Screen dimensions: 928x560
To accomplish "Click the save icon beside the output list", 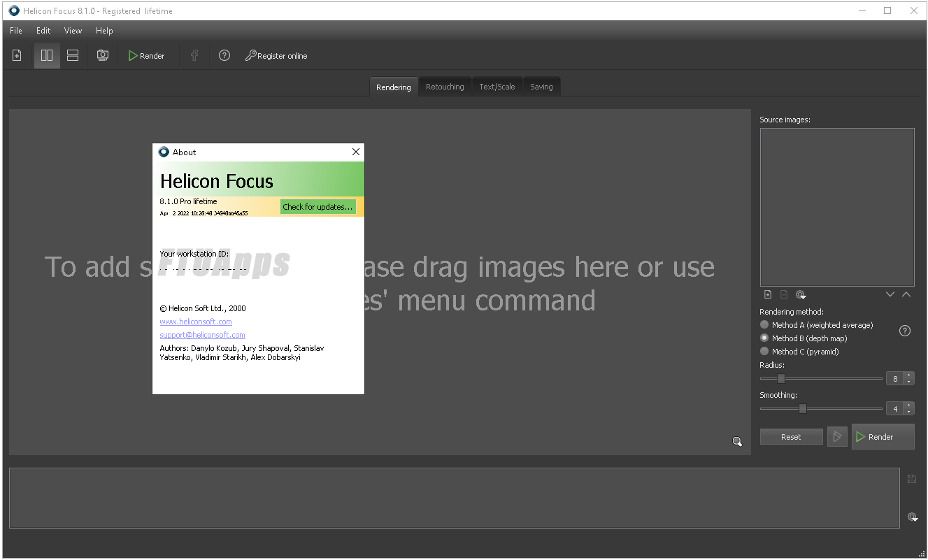I will click(912, 479).
